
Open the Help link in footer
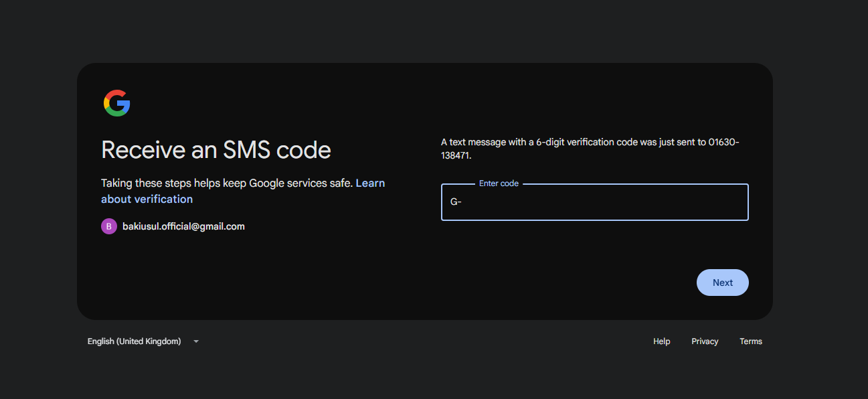pos(661,341)
